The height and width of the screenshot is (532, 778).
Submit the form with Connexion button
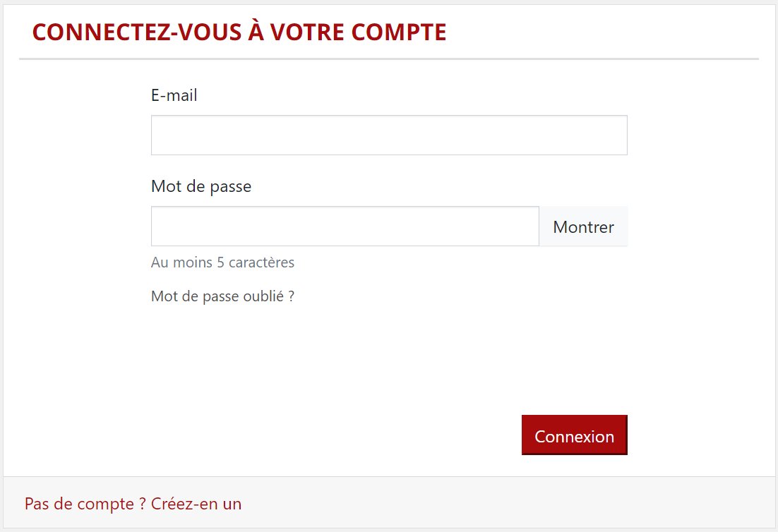575,435
